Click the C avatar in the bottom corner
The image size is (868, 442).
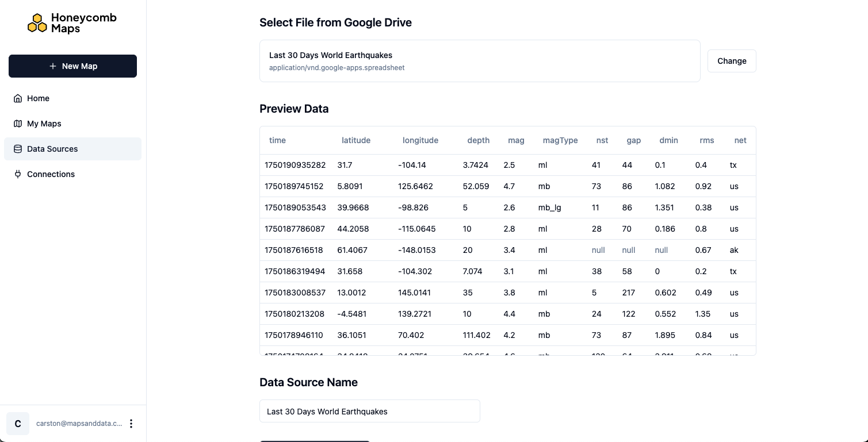coord(17,423)
